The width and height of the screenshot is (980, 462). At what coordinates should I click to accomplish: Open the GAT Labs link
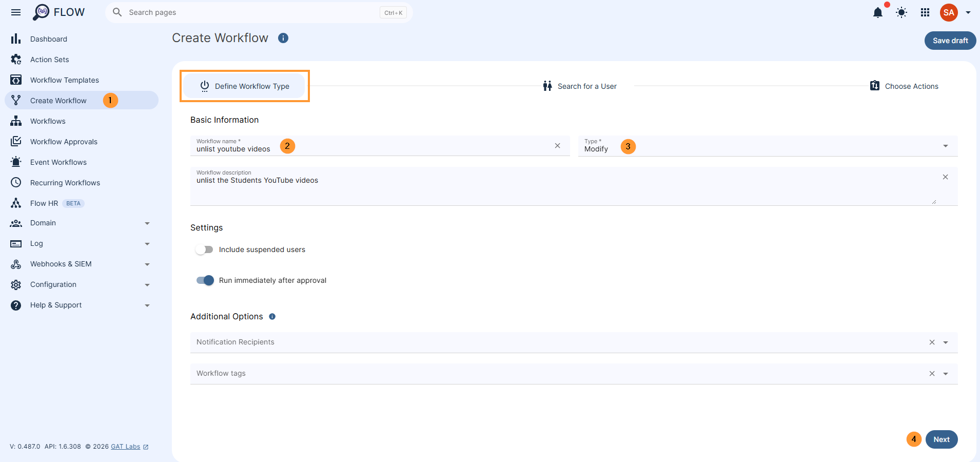coord(126,447)
